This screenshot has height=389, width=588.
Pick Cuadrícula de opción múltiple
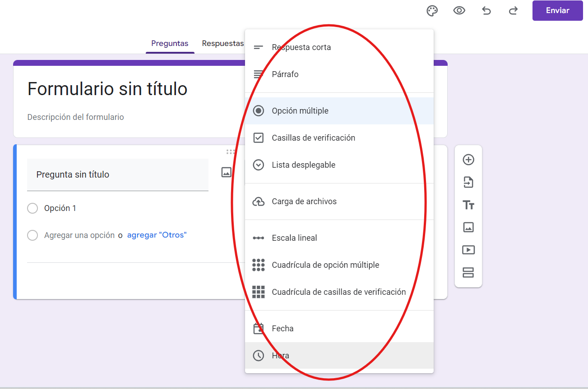coord(339,265)
